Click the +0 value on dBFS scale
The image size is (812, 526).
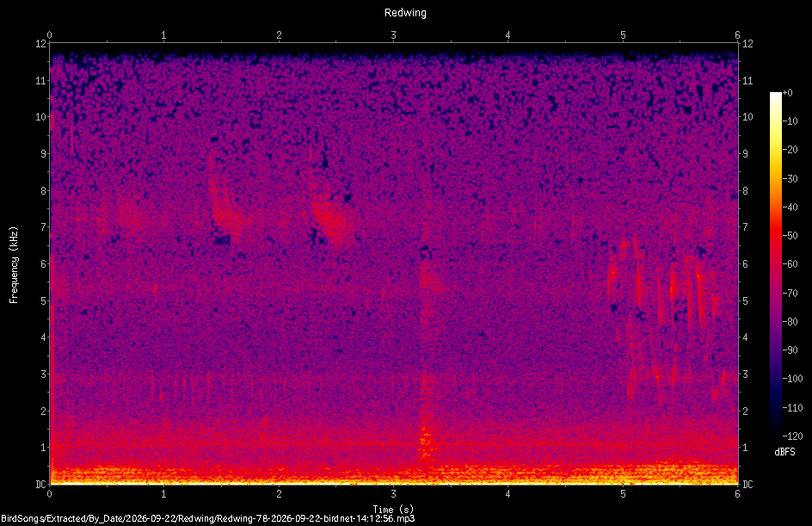click(788, 93)
